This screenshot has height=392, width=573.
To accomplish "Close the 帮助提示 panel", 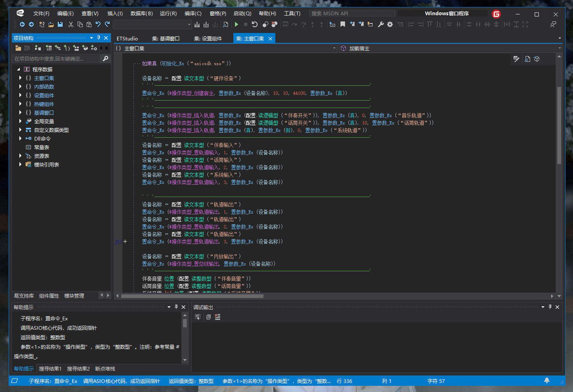I will point(183,307).
